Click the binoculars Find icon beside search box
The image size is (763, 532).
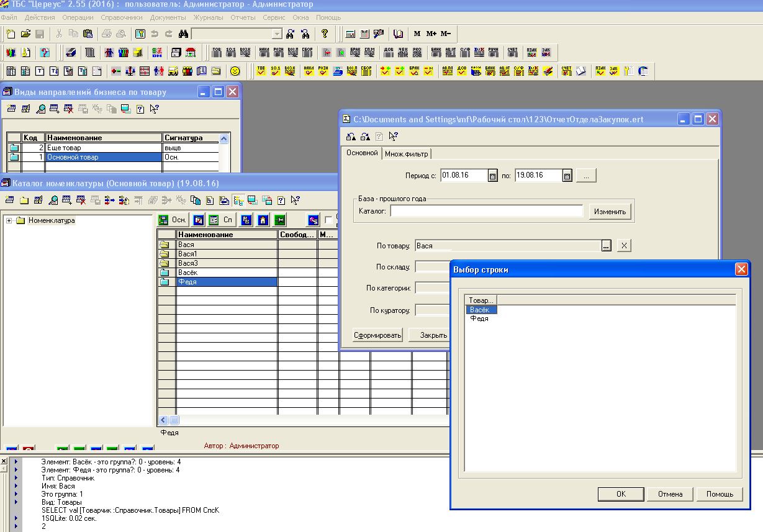(x=183, y=34)
